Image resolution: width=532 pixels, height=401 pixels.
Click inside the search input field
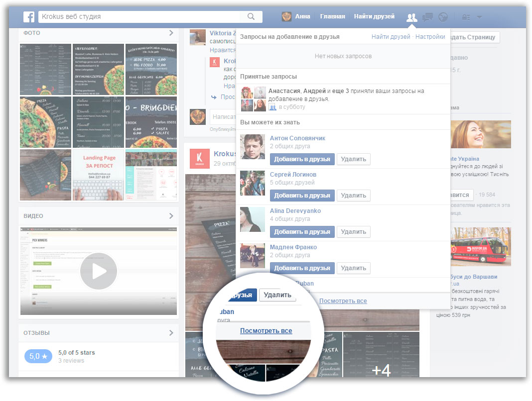click(125, 16)
